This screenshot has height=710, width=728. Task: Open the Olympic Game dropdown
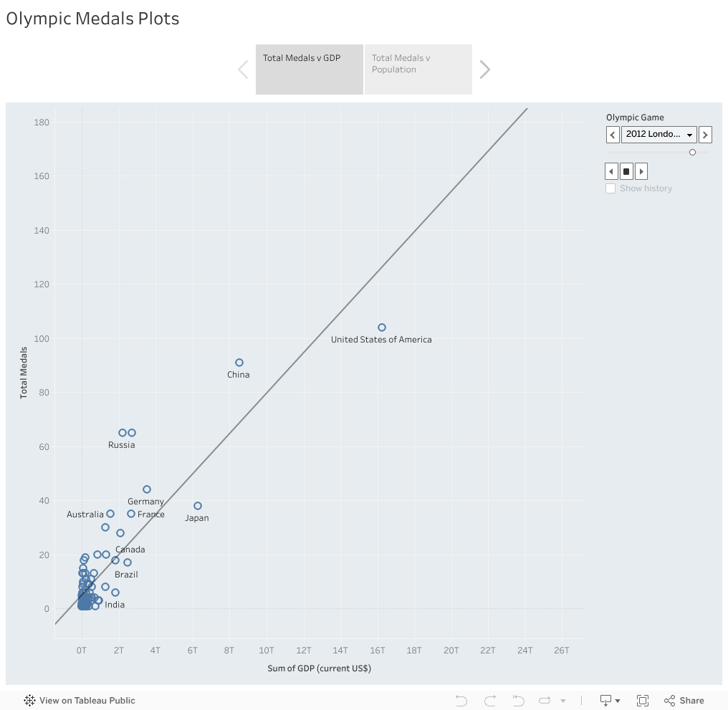pyautogui.click(x=659, y=135)
